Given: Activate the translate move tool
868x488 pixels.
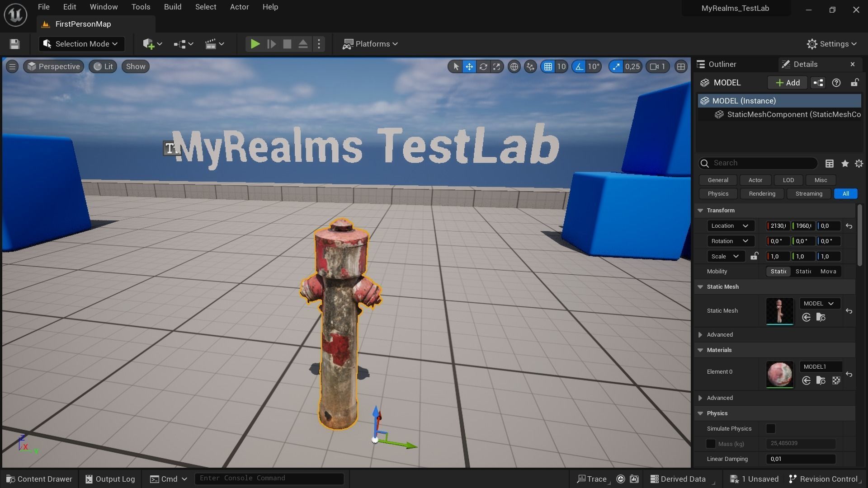Looking at the screenshot, I should [469, 66].
